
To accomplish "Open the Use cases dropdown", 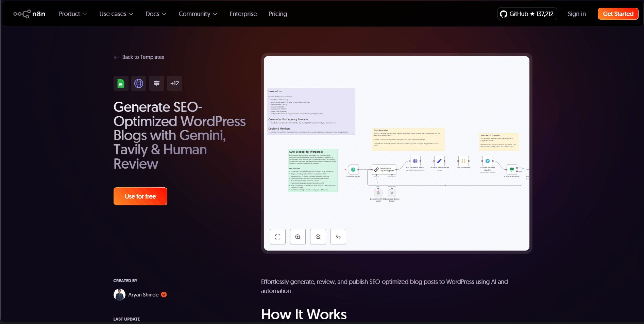I will pos(116,14).
